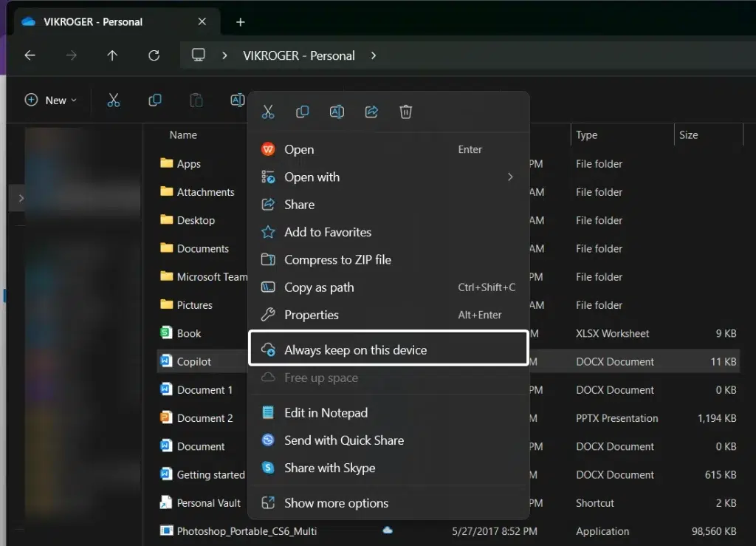756x546 pixels.
Task: Click the Share icon in context menu top row
Action: click(371, 112)
